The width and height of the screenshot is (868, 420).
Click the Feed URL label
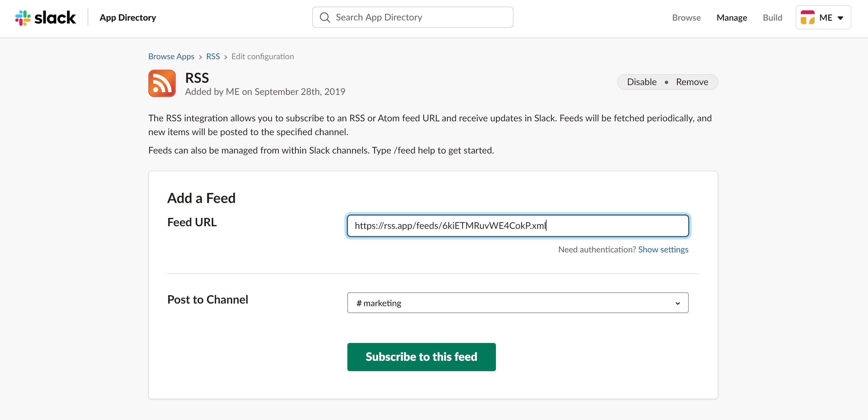click(x=192, y=222)
